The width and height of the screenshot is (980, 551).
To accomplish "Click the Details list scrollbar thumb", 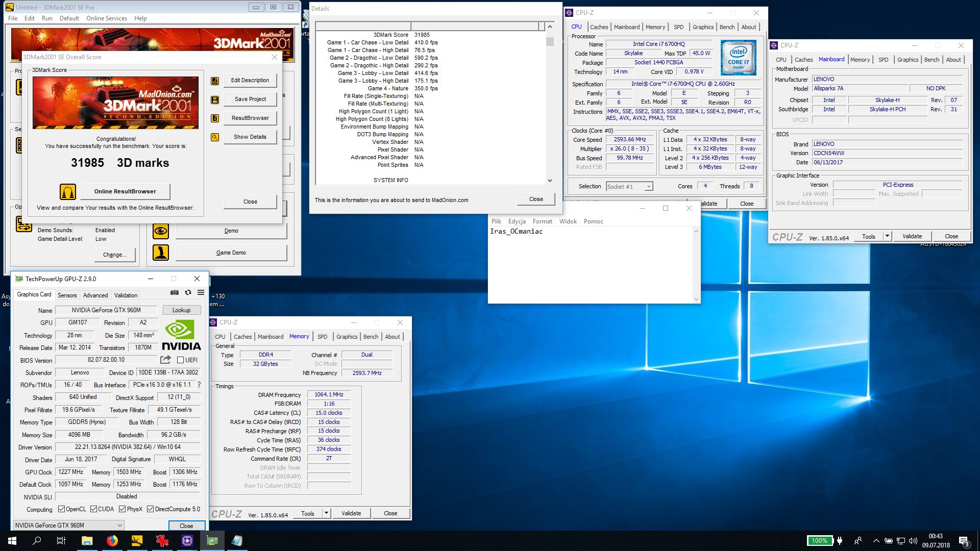I will pos(550,42).
